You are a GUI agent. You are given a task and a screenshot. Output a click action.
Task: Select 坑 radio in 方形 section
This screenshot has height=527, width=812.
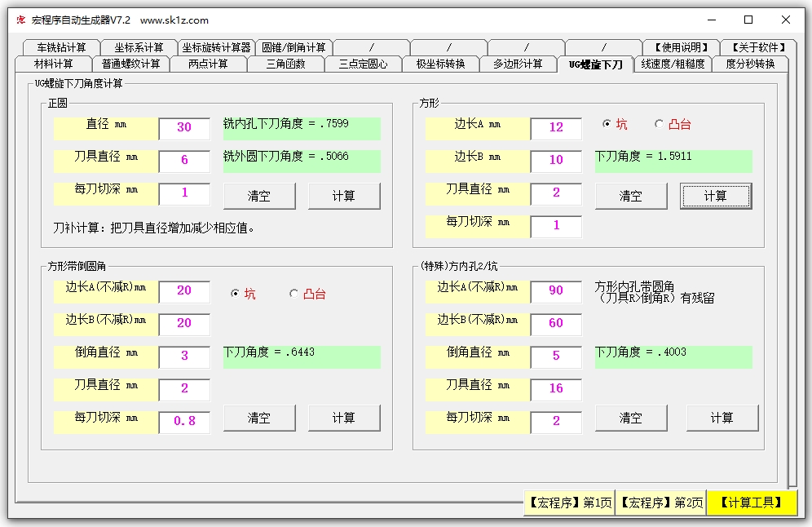click(607, 124)
